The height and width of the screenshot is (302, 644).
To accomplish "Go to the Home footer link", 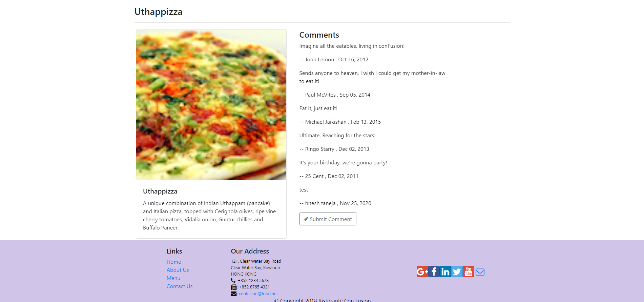I will click(174, 262).
